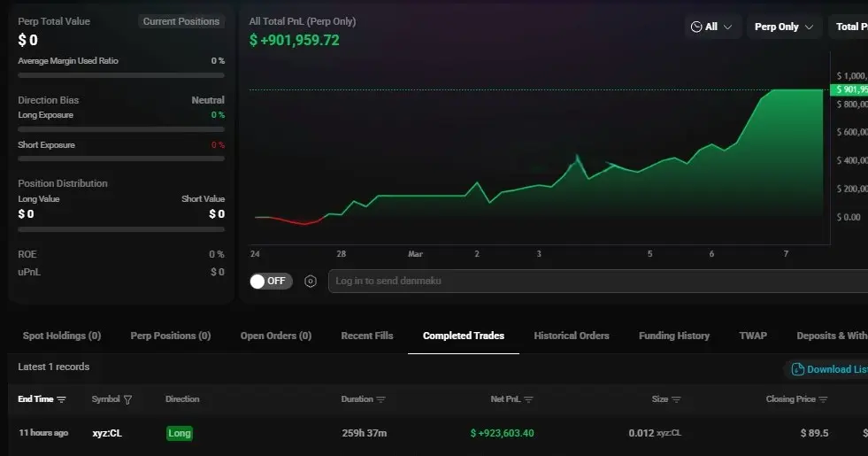This screenshot has height=456, width=868.
Task: Open danmaku settings hexagon icon
Action: click(x=311, y=282)
